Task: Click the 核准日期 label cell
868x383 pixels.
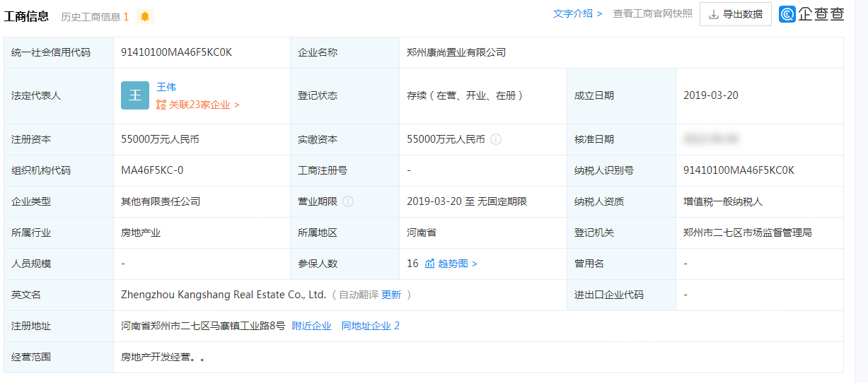Action: point(621,139)
